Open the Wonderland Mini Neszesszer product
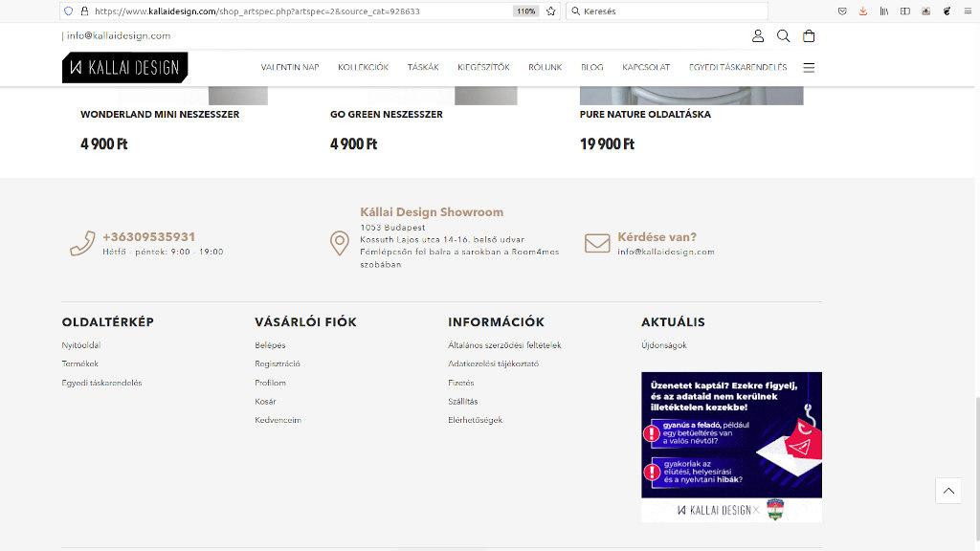 point(160,115)
